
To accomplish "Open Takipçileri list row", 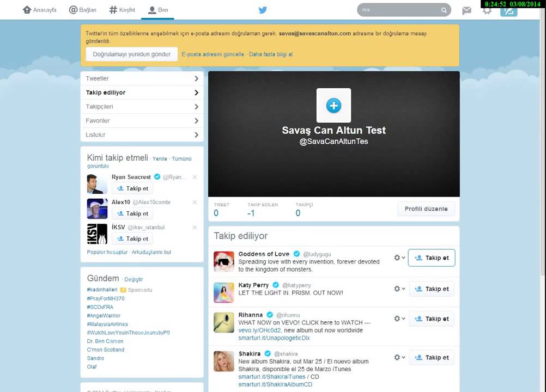I will 142,106.
